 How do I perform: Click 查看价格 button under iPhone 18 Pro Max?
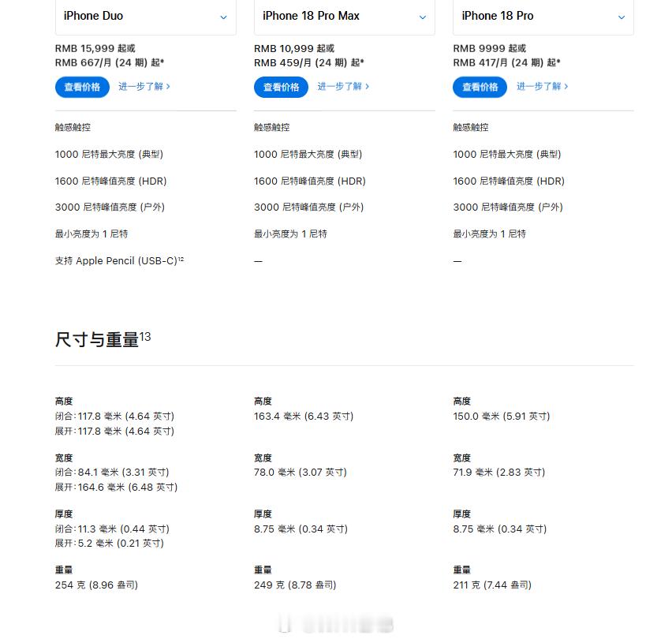(281, 87)
